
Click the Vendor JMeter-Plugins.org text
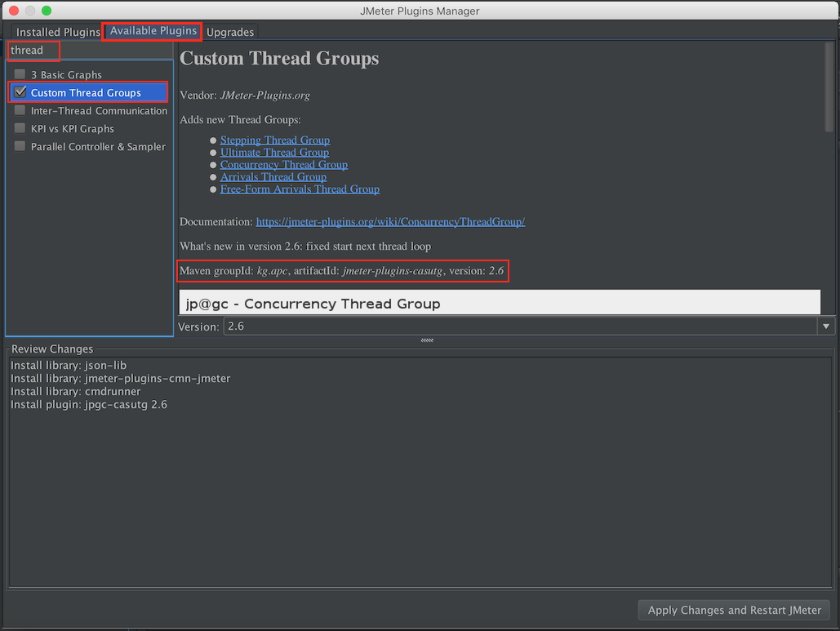point(245,96)
